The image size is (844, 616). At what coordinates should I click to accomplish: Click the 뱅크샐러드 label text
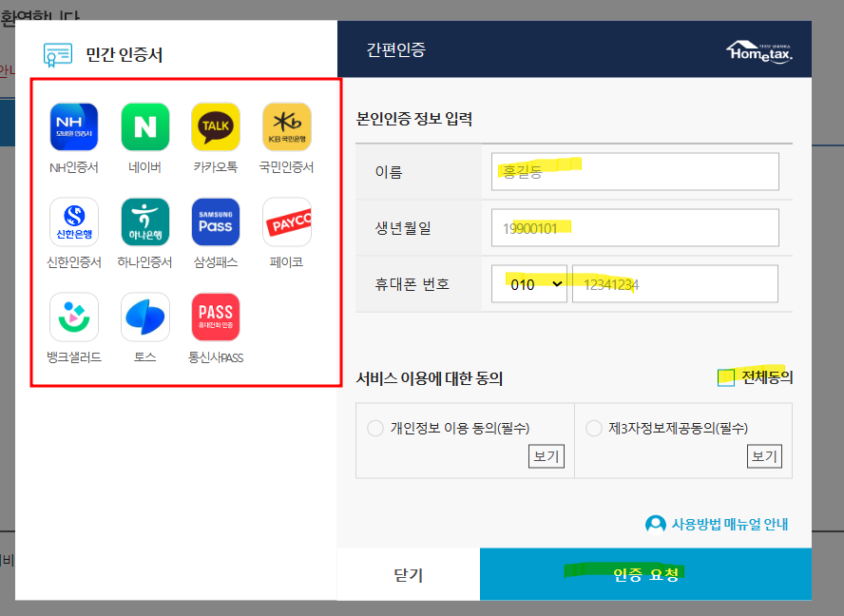pyautogui.click(x=74, y=357)
